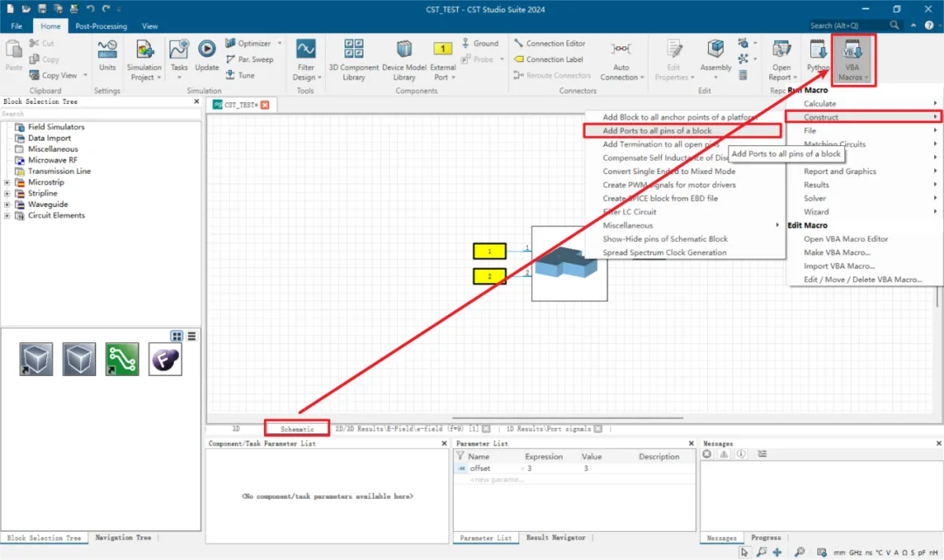The height and width of the screenshot is (560, 944).
Task: Toggle rectangle zoom mode in status bar
Action: pos(761,552)
